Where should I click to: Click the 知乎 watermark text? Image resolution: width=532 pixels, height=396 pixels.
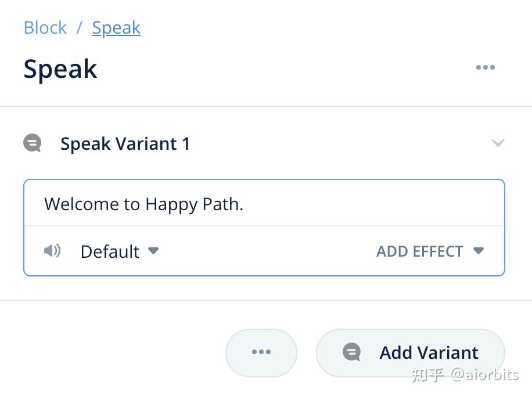(x=427, y=375)
